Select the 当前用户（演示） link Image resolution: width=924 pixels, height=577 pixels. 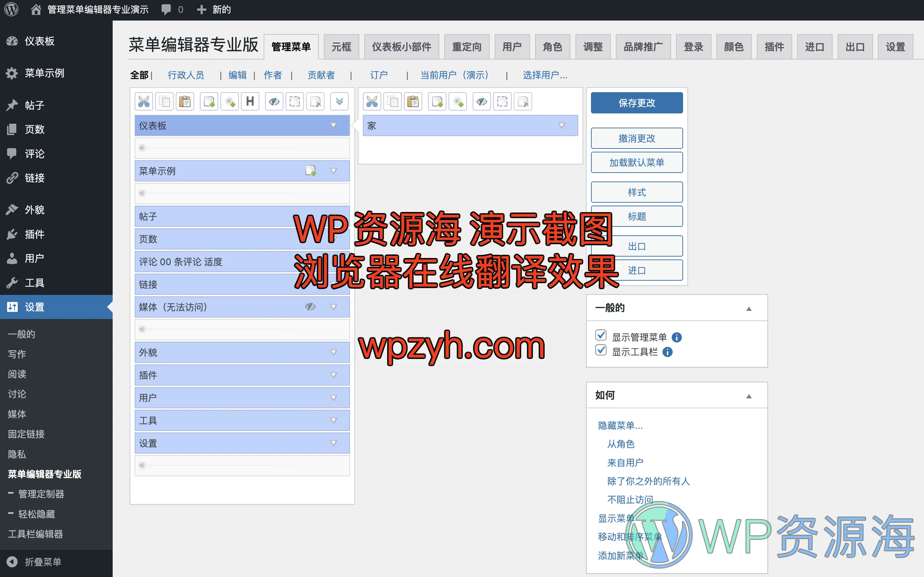[454, 75]
